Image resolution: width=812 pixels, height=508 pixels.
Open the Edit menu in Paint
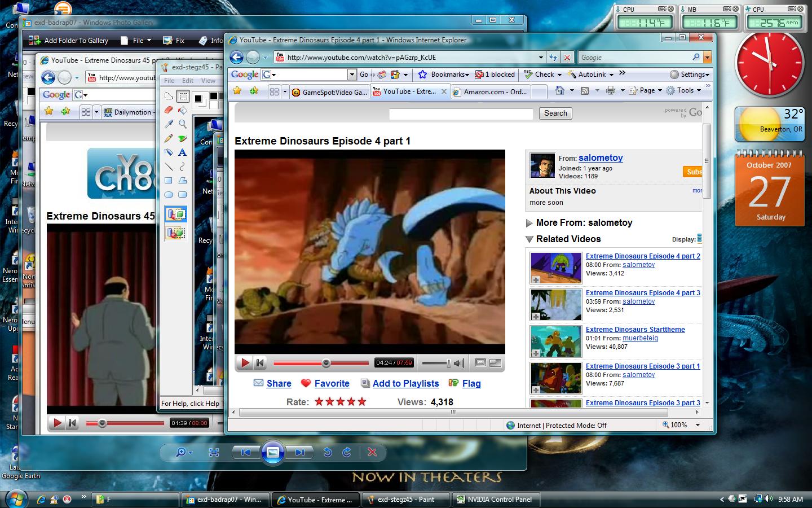click(x=188, y=81)
